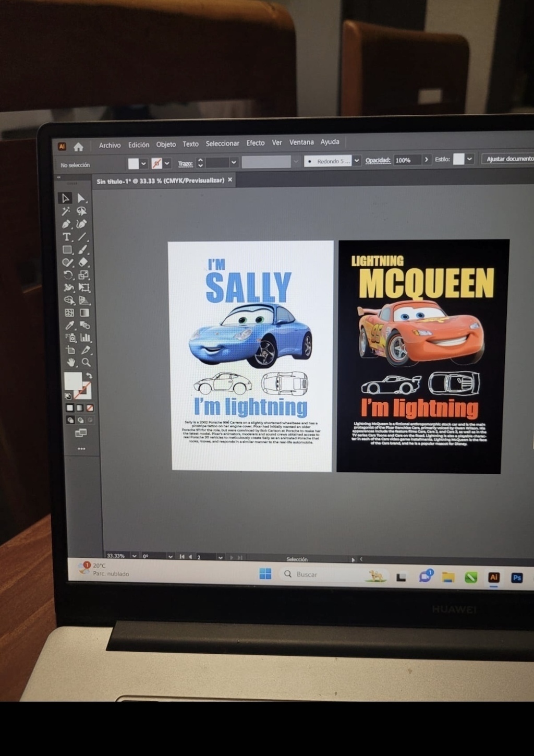This screenshot has height=756, width=534.
Task: Go to the first artboard
Action: (181, 557)
